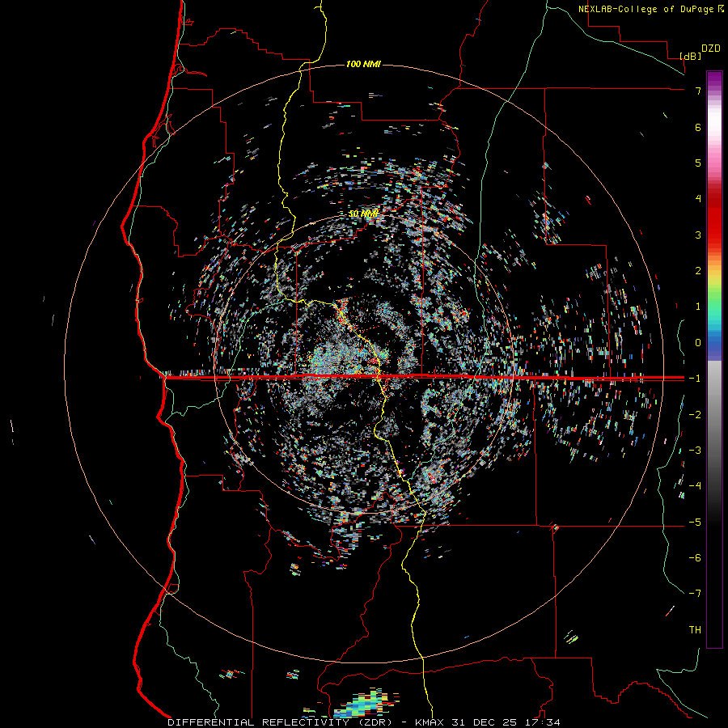Click the DZD product code label

711,49
